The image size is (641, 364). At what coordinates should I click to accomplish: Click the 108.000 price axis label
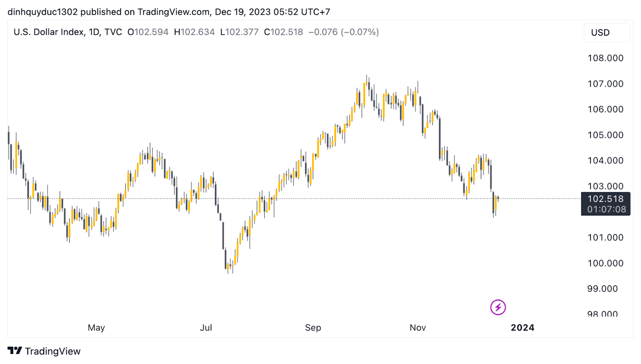coord(605,58)
